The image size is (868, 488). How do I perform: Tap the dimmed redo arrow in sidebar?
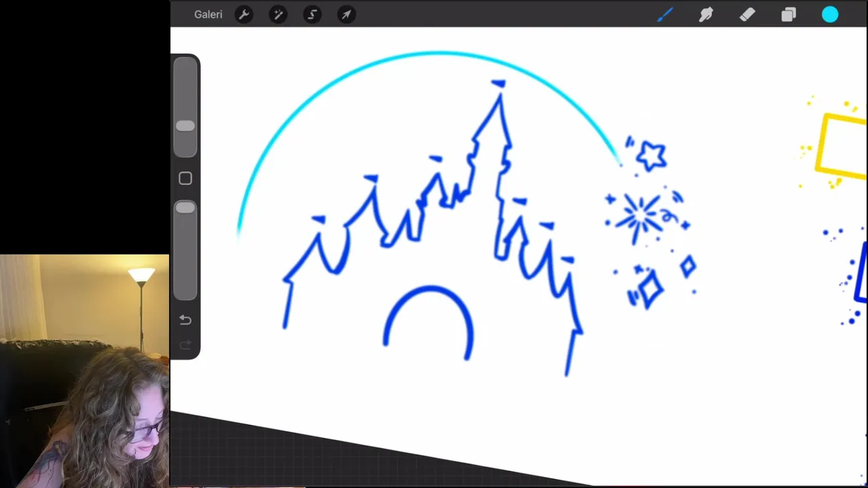(185, 345)
